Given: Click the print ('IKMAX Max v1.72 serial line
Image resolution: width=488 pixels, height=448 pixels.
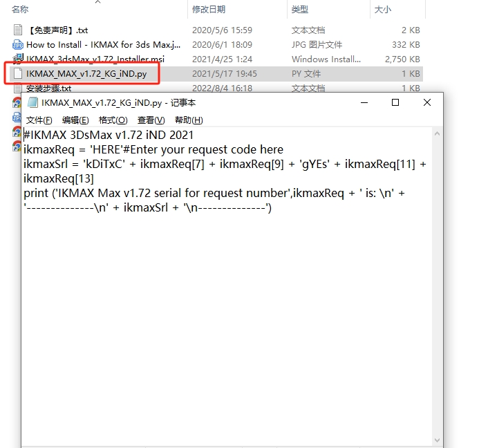Looking at the screenshot, I should (214, 194).
